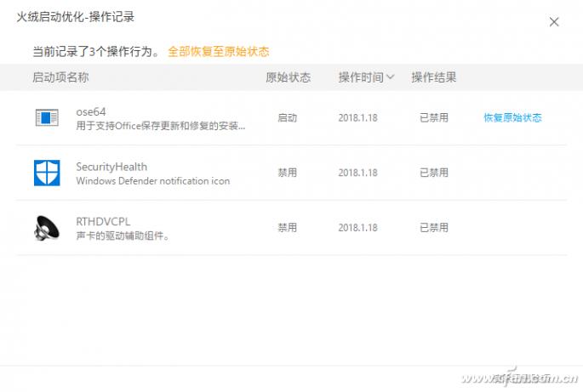The width and height of the screenshot is (583, 392).
Task: Click the ose64 operation date 2018.1.18
Action: click(357, 118)
